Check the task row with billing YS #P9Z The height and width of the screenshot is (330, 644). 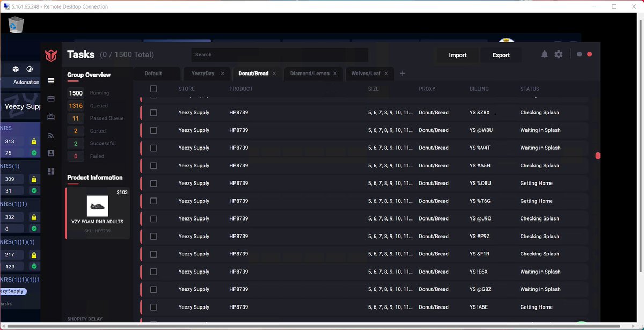click(x=153, y=237)
